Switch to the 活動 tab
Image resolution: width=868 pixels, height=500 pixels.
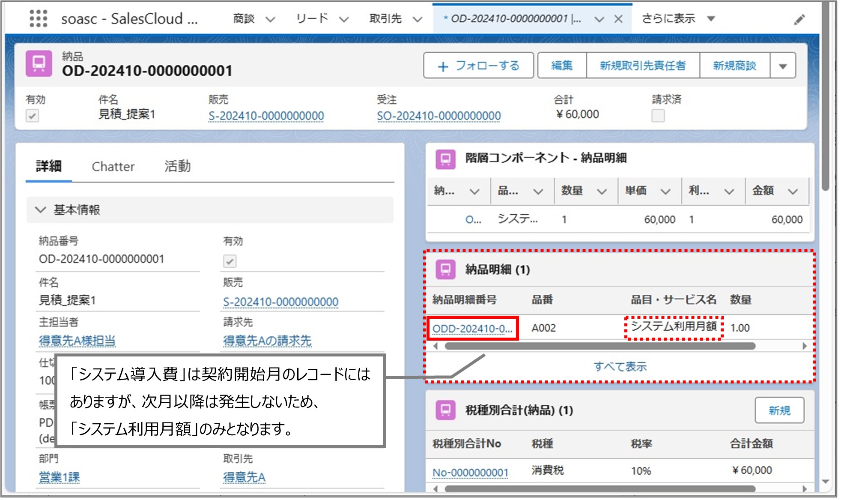click(x=177, y=166)
